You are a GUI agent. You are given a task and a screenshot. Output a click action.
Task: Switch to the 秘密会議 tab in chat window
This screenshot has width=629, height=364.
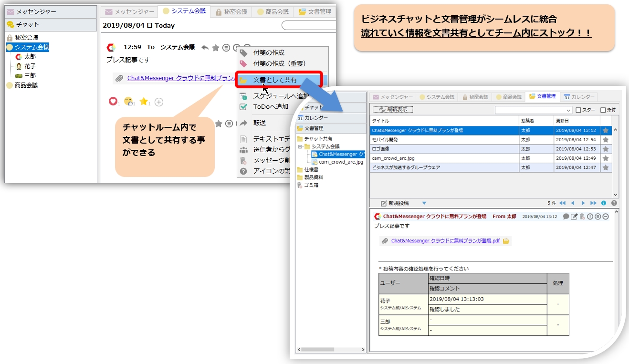tap(231, 12)
